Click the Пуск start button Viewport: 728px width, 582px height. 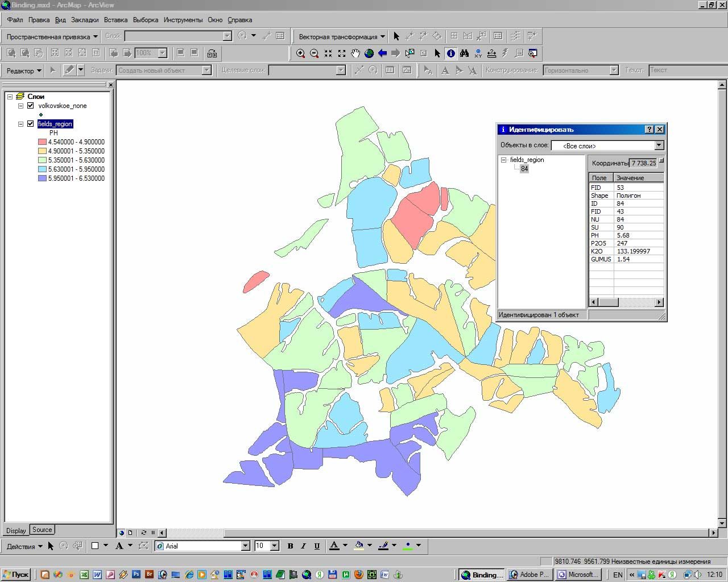click(15, 575)
